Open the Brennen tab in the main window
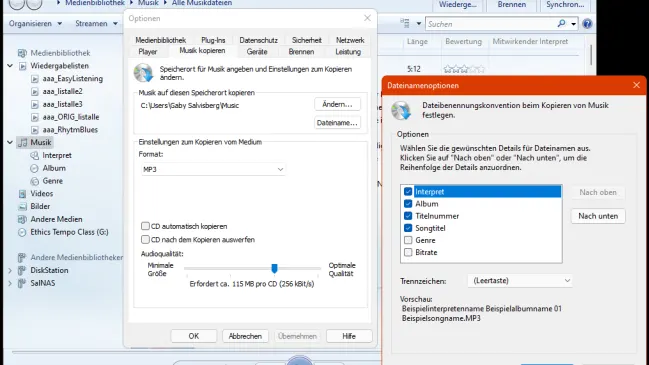Screen dimensions: 649x365 [512, 5]
